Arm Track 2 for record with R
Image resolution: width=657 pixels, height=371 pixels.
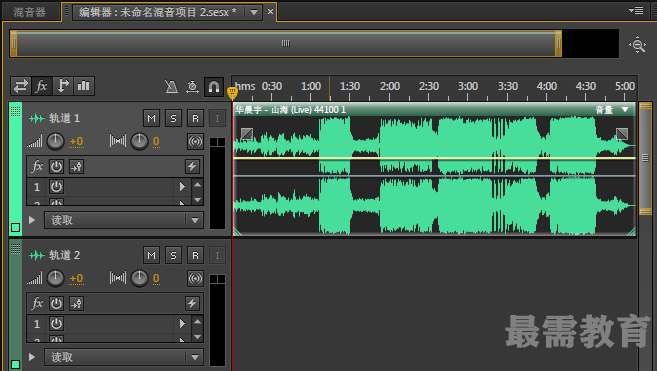[x=195, y=255]
